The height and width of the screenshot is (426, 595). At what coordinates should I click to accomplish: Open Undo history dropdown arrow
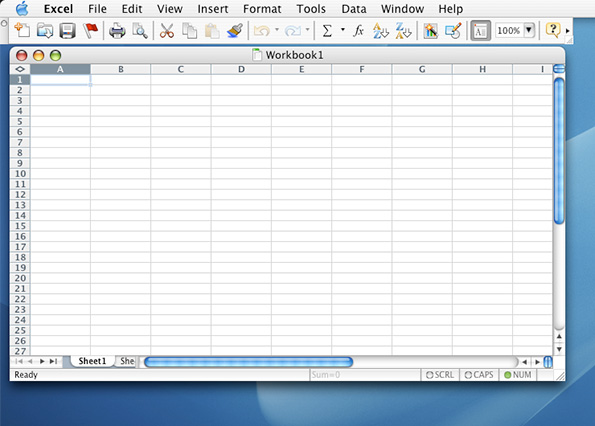click(x=277, y=30)
